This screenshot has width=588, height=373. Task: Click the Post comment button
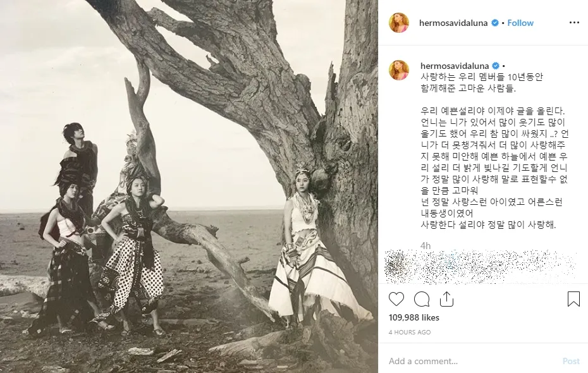571,361
